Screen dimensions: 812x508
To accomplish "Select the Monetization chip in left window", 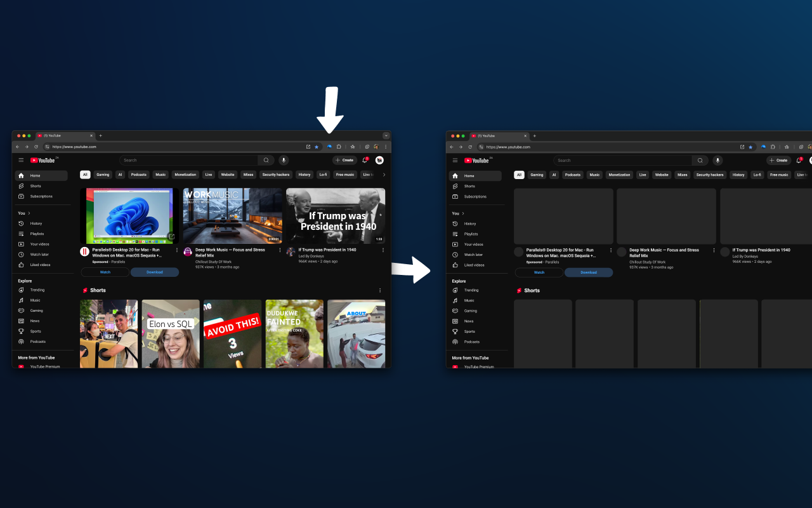I will [186, 175].
